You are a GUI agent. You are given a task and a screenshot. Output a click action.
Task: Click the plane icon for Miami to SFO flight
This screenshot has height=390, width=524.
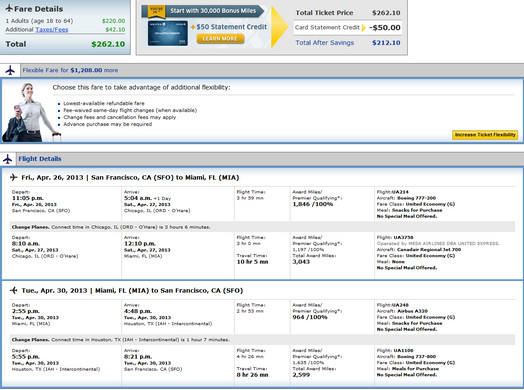pos(14,290)
